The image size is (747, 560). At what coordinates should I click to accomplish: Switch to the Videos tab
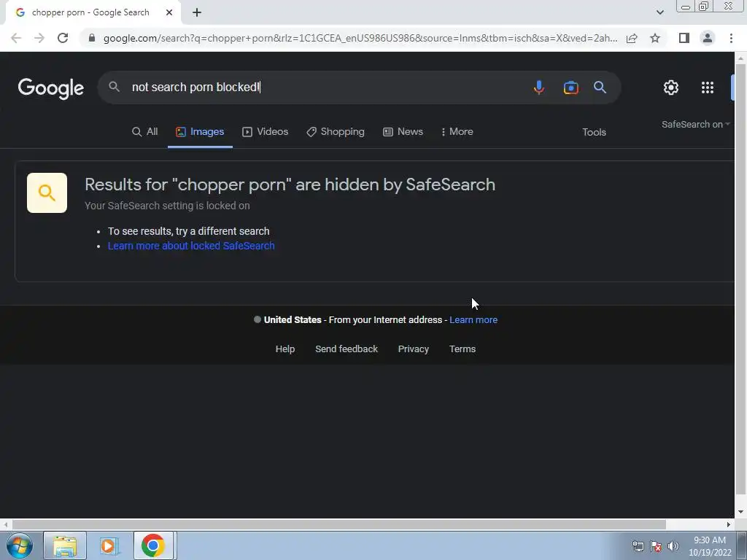[266, 132]
